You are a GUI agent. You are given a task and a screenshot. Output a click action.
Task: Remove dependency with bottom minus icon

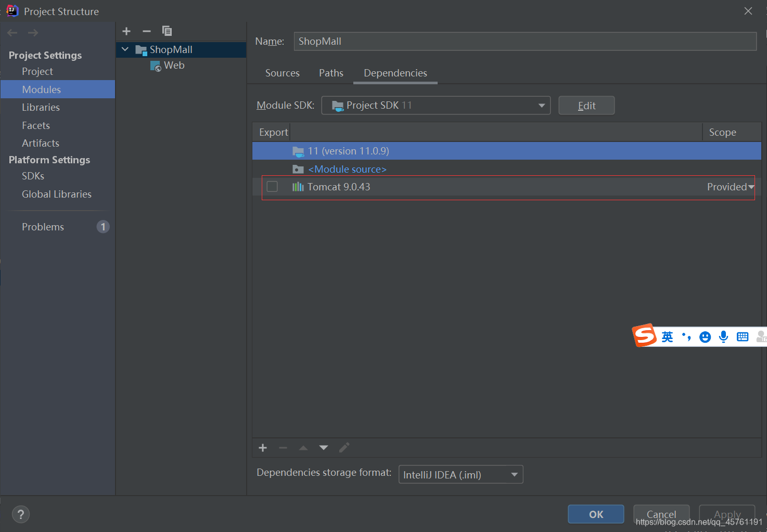click(x=283, y=448)
